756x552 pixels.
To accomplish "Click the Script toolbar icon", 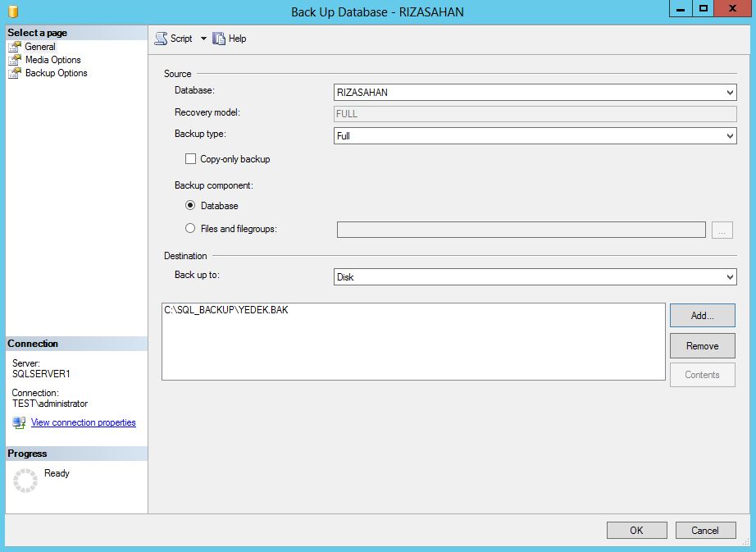I will coord(161,39).
